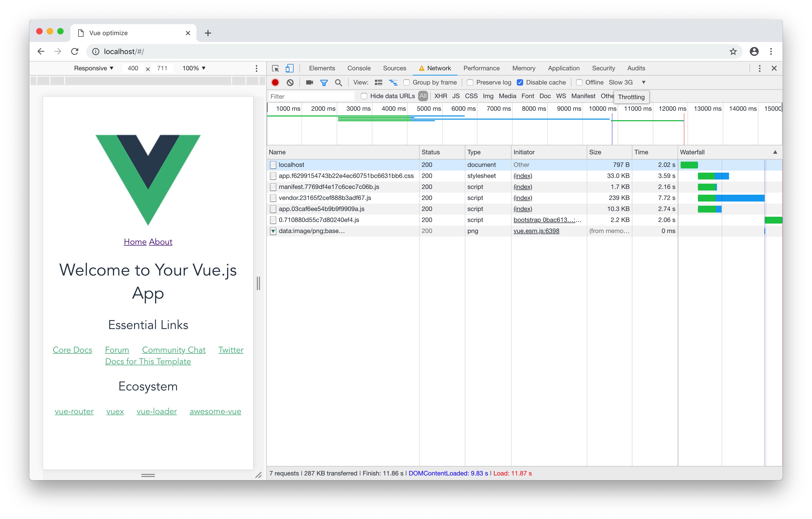Switch to the Console tab
Image resolution: width=812 pixels, height=519 pixels.
pos(359,68)
